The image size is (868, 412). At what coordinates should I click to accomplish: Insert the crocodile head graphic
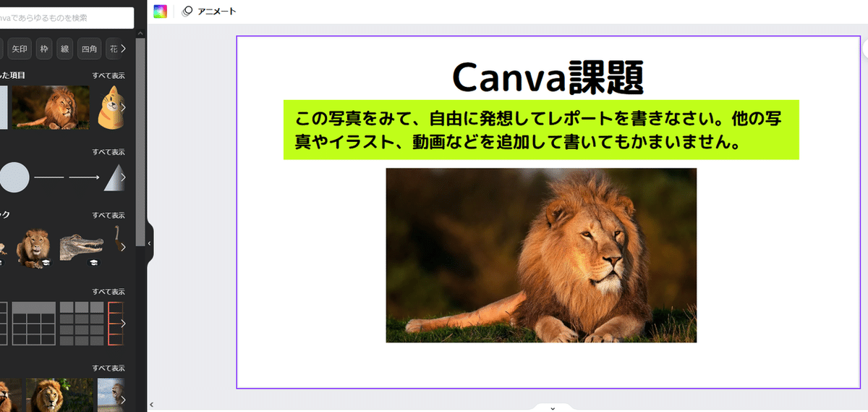pos(81,247)
